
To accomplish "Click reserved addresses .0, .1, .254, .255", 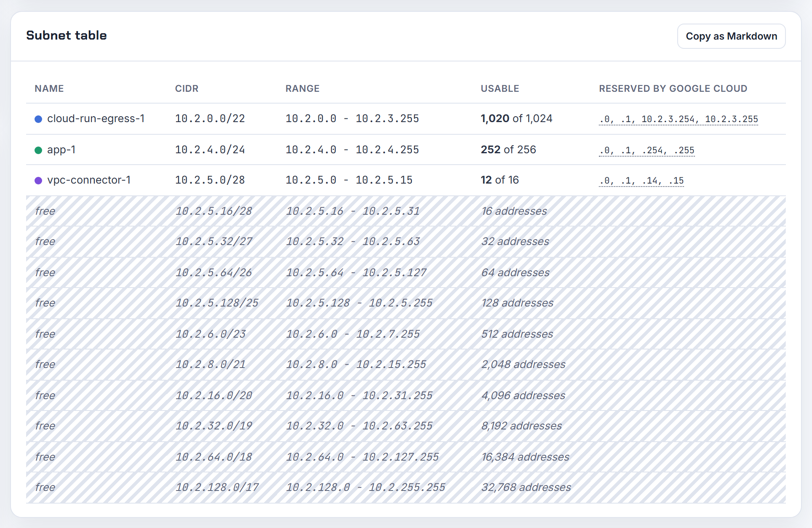I will (x=646, y=150).
